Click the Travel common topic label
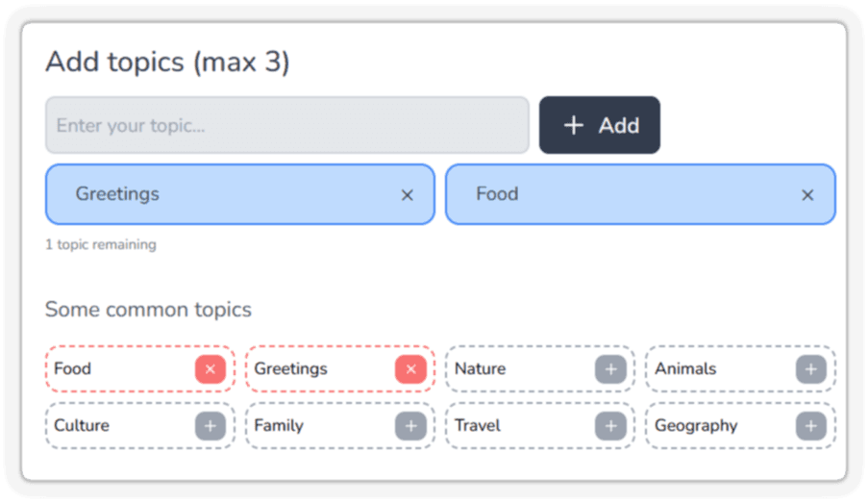The width and height of the screenshot is (868, 503). pos(477,425)
